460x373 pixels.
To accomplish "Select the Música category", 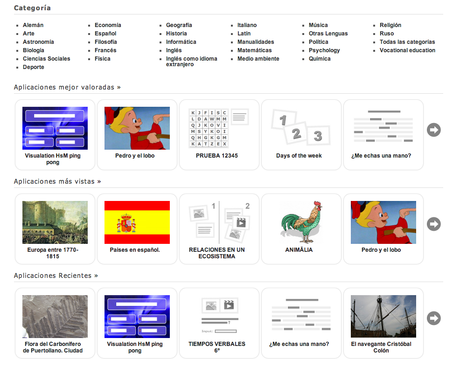I will coord(318,25).
